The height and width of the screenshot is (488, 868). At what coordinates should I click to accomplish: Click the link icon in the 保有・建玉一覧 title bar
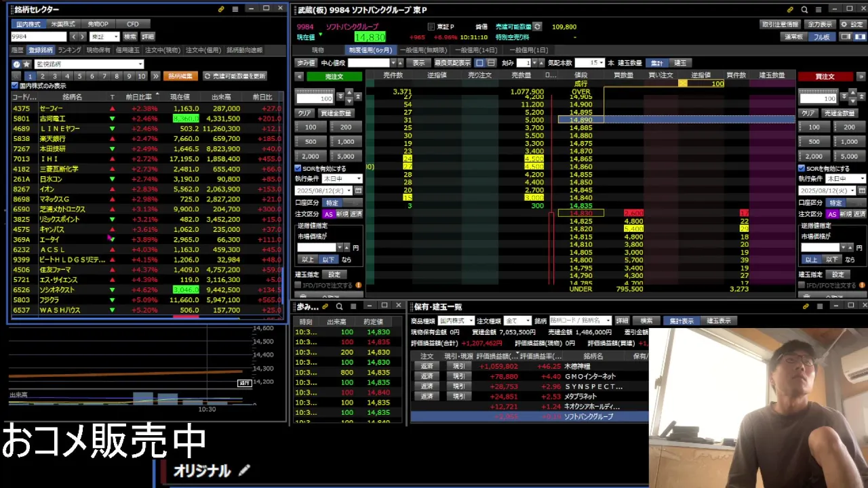806,306
